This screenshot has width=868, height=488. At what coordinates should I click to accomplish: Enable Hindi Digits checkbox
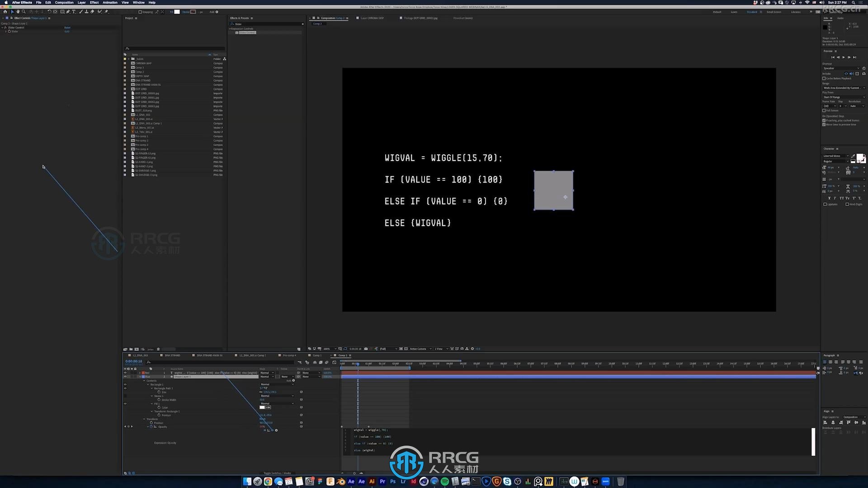[x=847, y=204]
